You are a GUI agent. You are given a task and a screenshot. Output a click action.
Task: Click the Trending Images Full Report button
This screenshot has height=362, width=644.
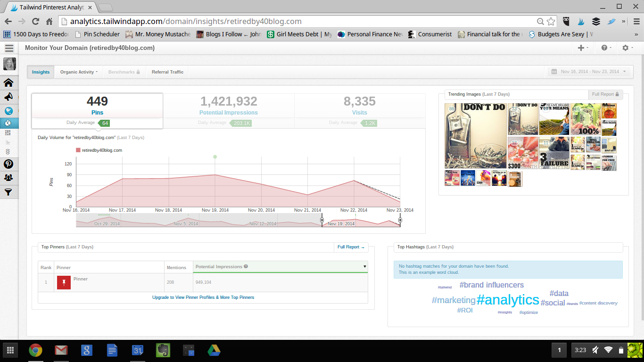coord(605,94)
